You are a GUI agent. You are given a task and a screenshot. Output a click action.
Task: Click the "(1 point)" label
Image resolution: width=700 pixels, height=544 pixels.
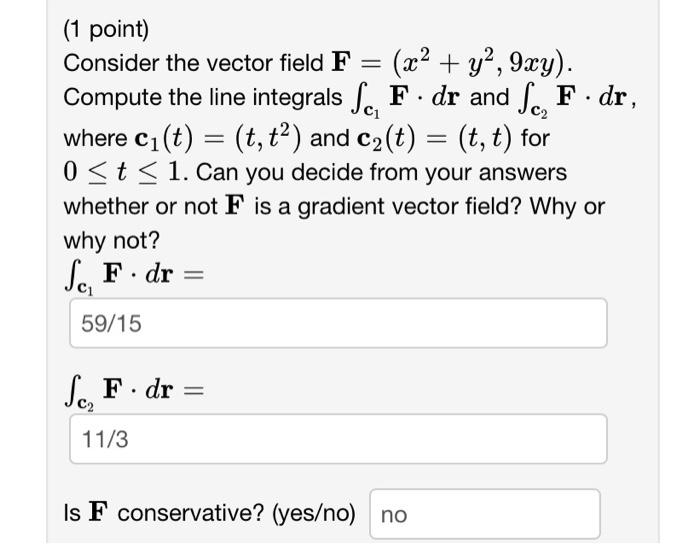pos(106,29)
